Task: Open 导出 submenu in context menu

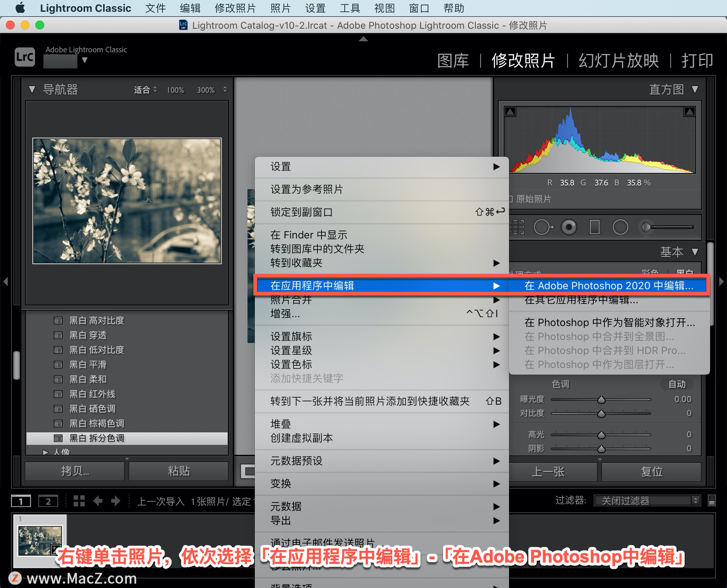Action: pos(382,521)
